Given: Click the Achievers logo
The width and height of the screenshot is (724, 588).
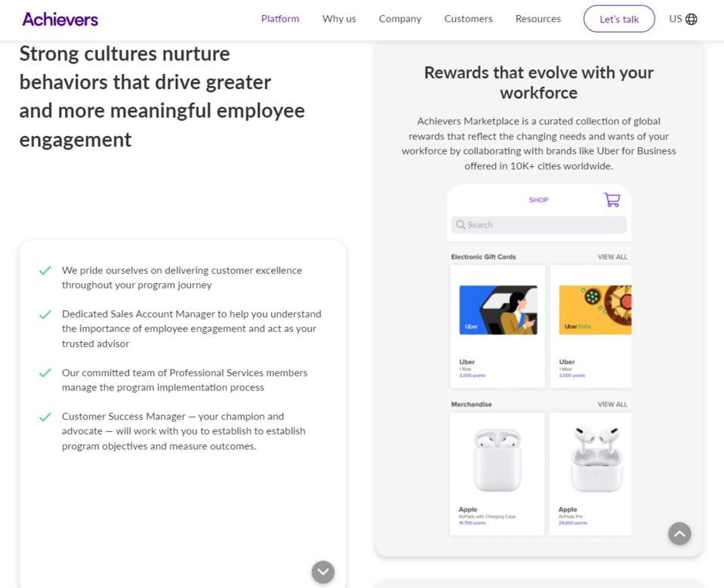Looking at the screenshot, I should (x=60, y=20).
